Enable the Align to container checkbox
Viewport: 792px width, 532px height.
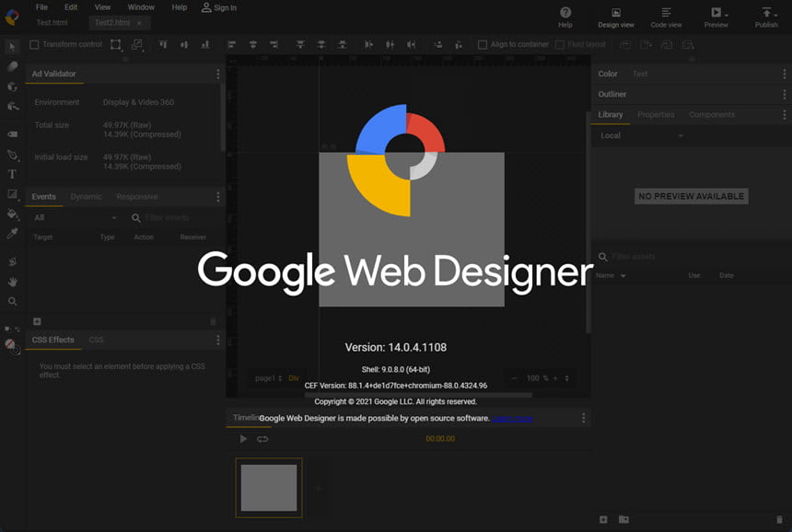point(483,44)
